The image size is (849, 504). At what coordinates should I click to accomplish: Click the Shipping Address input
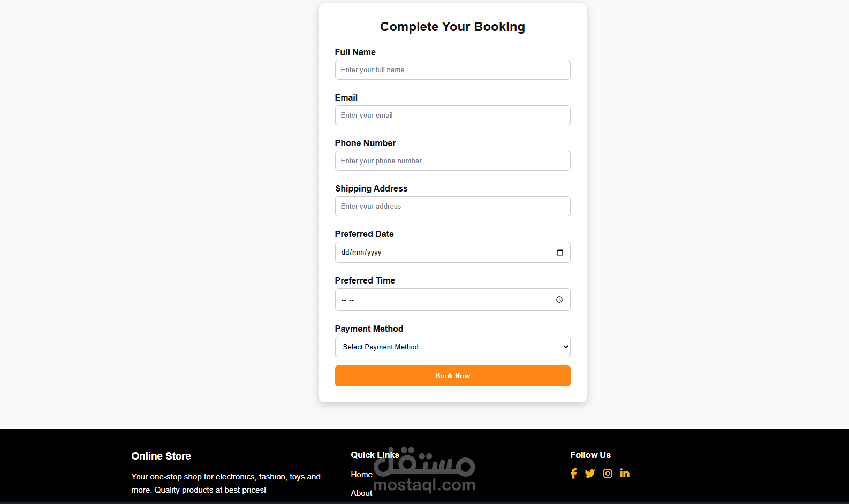(452, 207)
